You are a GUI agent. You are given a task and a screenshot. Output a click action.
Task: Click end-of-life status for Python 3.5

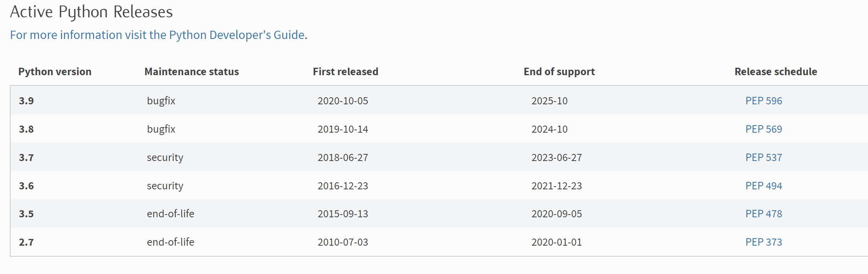tap(170, 214)
